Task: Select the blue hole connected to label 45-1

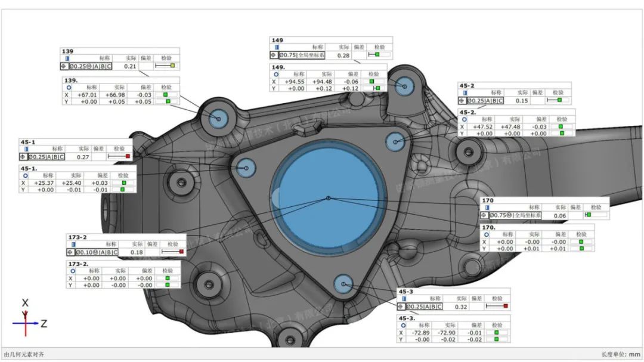Action: [x=246, y=168]
